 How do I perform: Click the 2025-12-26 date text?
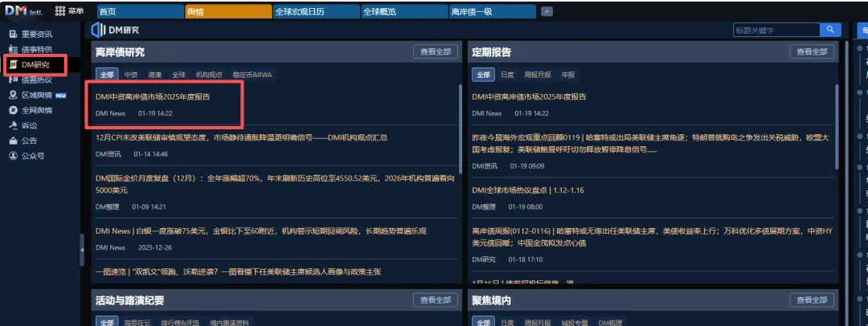[x=155, y=247]
